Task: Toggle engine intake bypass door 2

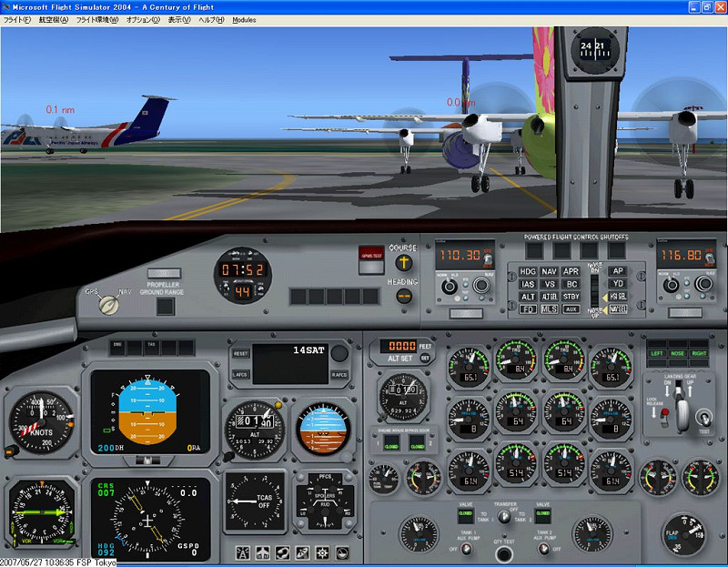Action: (417, 443)
